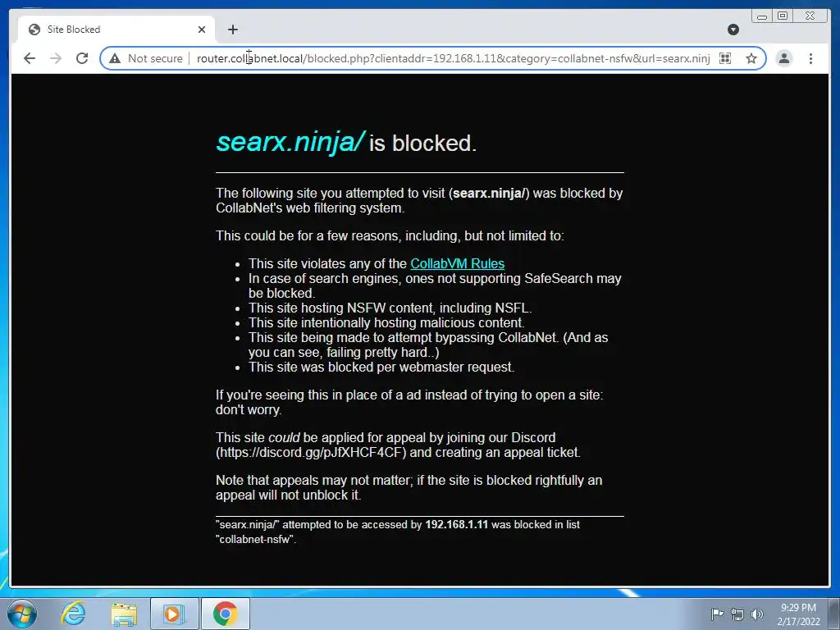
Task: Bookmark this page with the star icon
Action: [x=751, y=58]
